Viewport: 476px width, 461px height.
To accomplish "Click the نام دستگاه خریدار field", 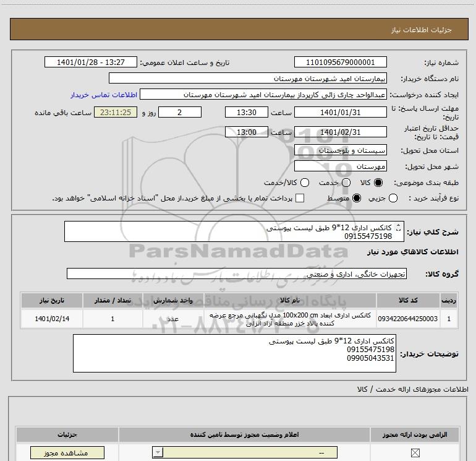I will click(x=248, y=79).
